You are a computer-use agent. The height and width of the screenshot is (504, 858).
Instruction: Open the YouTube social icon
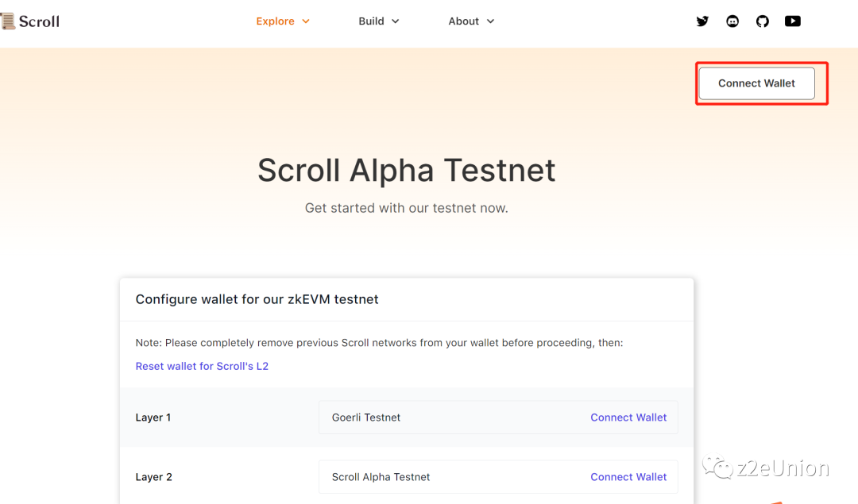coord(793,21)
